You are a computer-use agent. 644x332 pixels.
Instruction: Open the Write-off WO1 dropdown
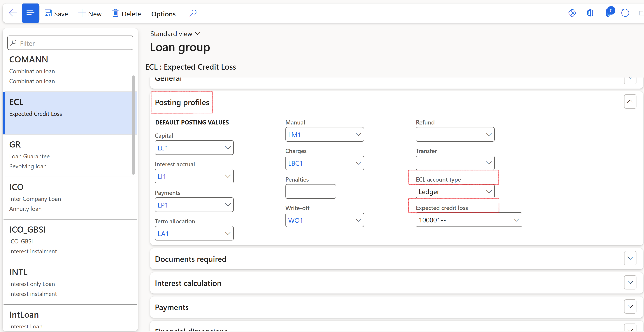pyautogui.click(x=358, y=220)
